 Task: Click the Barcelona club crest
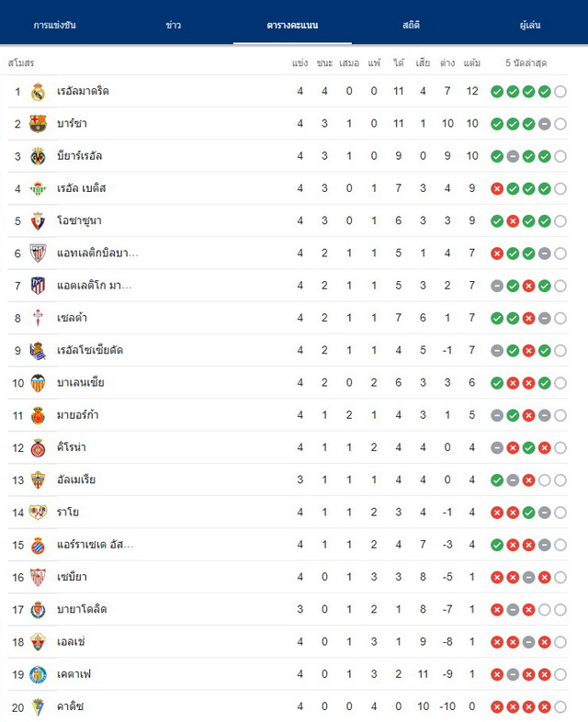pos(38,124)
